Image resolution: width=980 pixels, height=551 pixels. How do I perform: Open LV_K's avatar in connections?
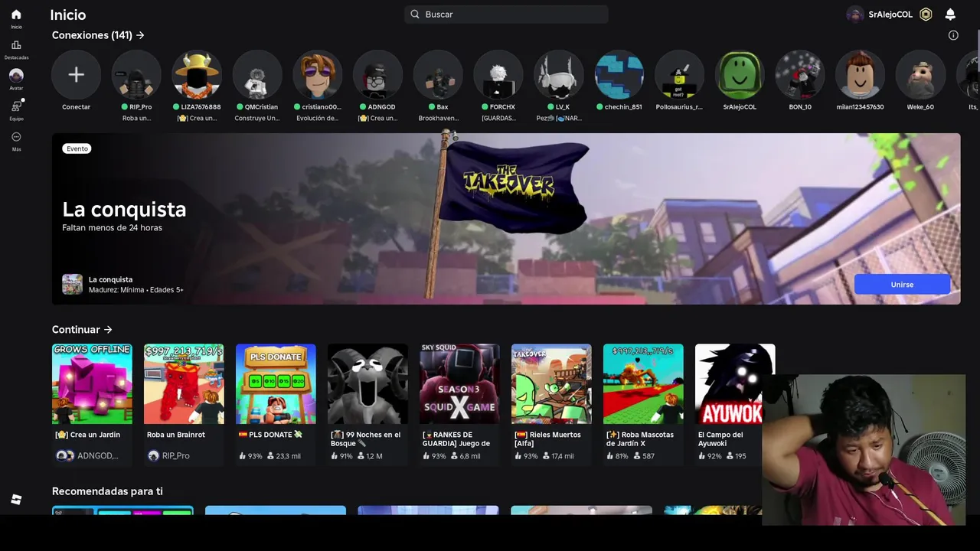pyautogui.click(x=559, y=74)
